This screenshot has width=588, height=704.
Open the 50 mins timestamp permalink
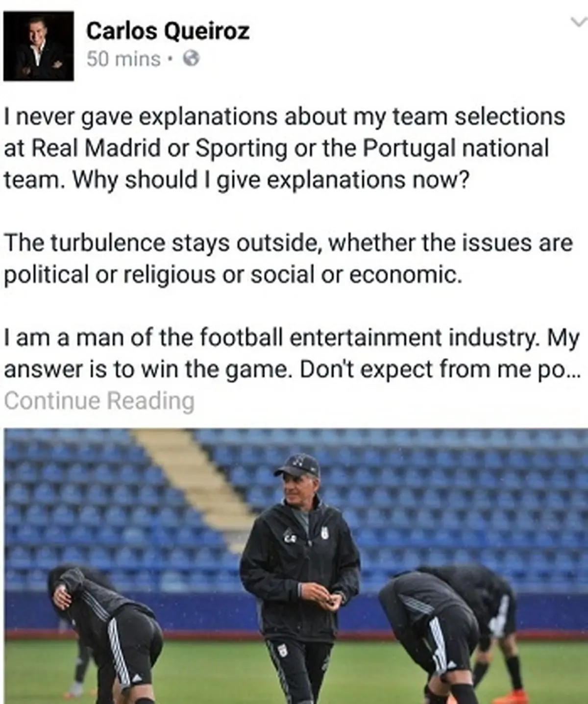pyautogui.click(x=123, y=59)
